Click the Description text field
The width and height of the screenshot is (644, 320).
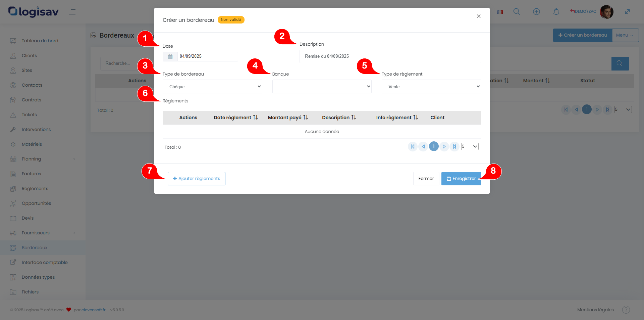coord(390,56)
